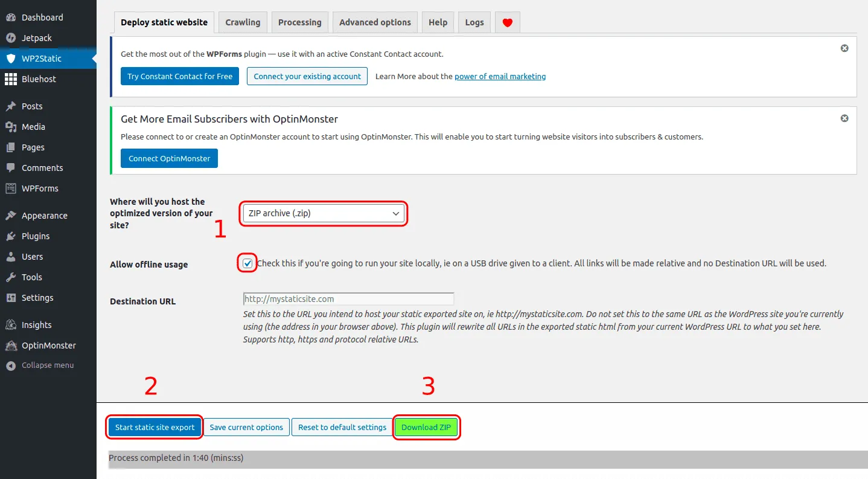This screenshot has height=479, width=868.
Task: Click the Bluehost grid icon
Action: (x=11, y=79)
